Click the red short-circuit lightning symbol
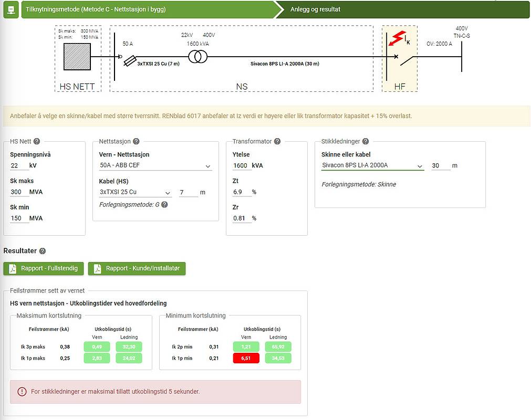This screenshot has width=531, height=420. [x=397, y=38]
